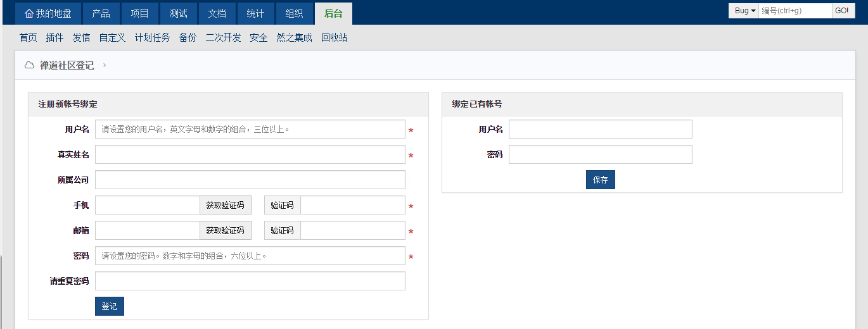Viewport: 868px width, 329px height.
Task: Open the 产品 tab
Action: tap(101, 13)
